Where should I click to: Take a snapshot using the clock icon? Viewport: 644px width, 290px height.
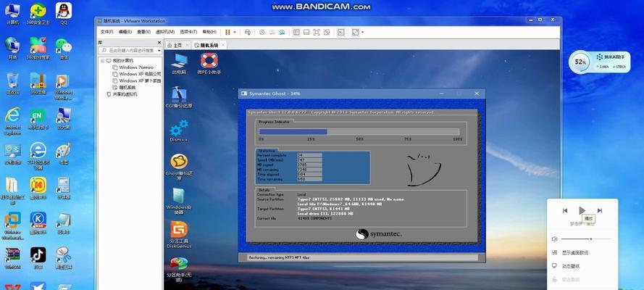tap(262, 32)
